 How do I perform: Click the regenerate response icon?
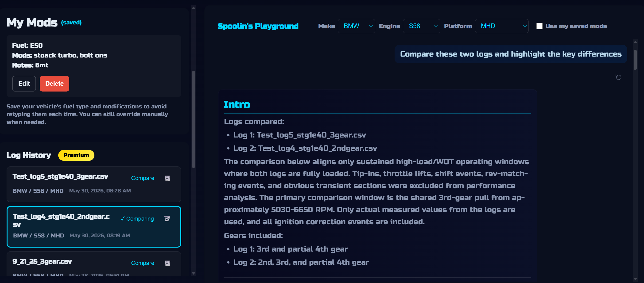[x=618, y=77]
